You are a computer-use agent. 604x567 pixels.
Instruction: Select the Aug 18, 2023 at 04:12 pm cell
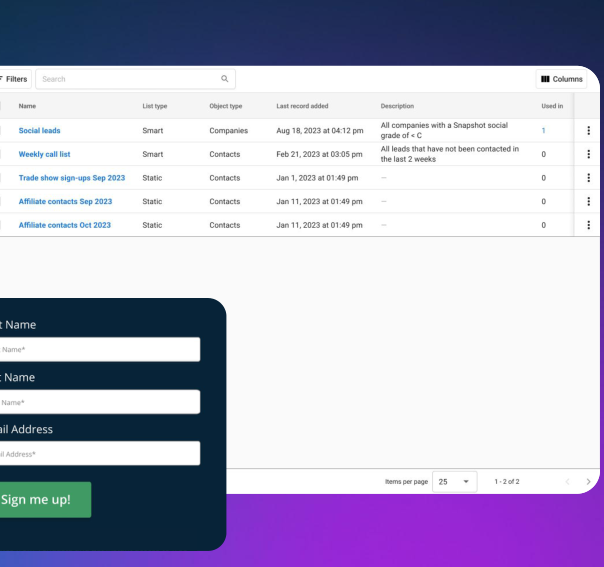[x=319, y=131]
